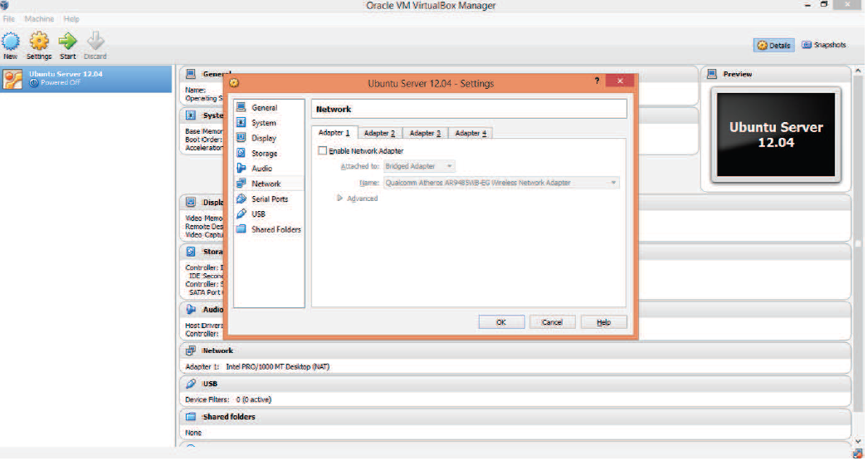
Task: Click scrollbar down arrow in details pane
Action: click(x=858, y=442)
